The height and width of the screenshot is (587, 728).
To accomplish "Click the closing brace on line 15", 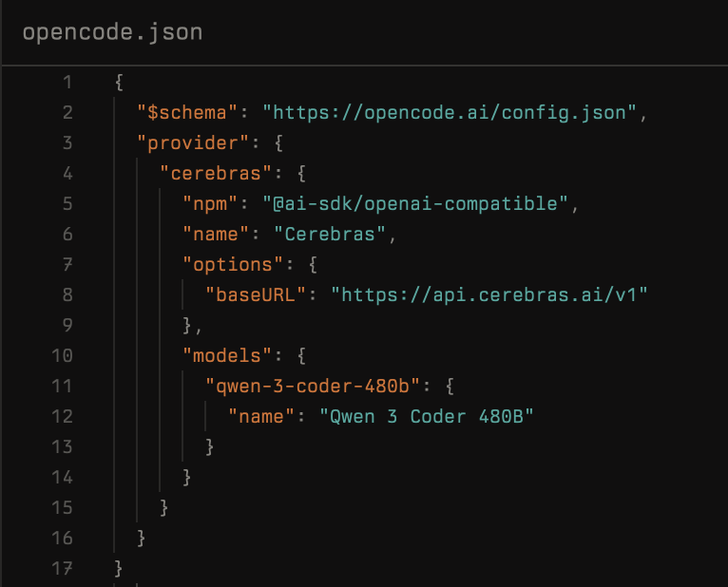I will click(x=164, y=507).
